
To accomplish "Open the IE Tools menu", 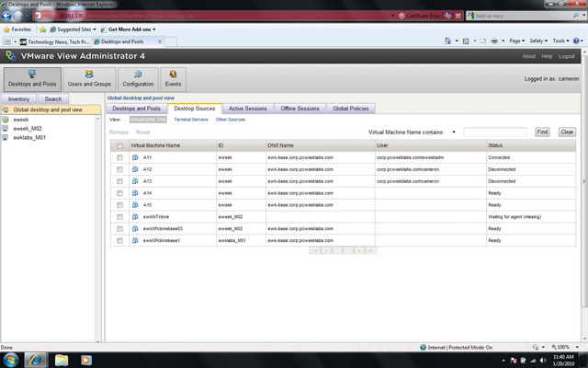I will 560,40.
